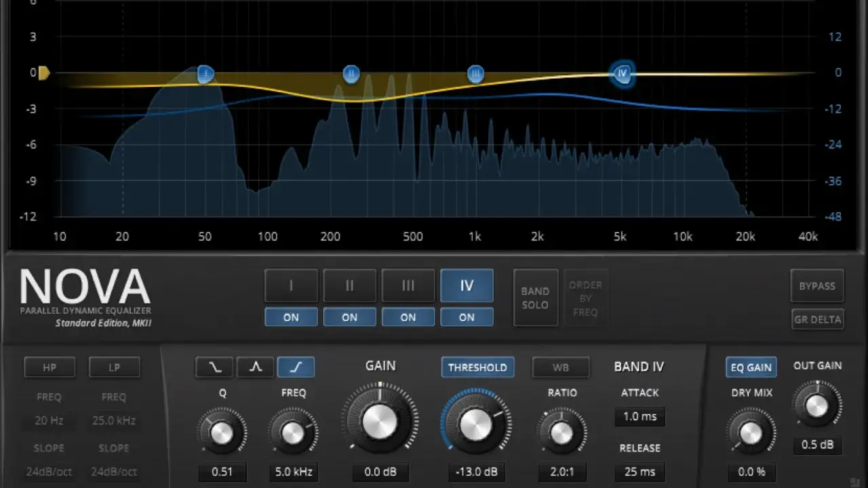Select band I button
This screenshot has height=488, width=868.
pos(291,285)
